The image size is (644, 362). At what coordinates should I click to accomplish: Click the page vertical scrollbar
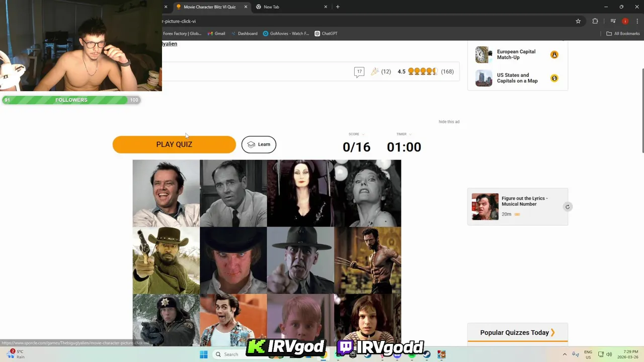coord(642,110)
